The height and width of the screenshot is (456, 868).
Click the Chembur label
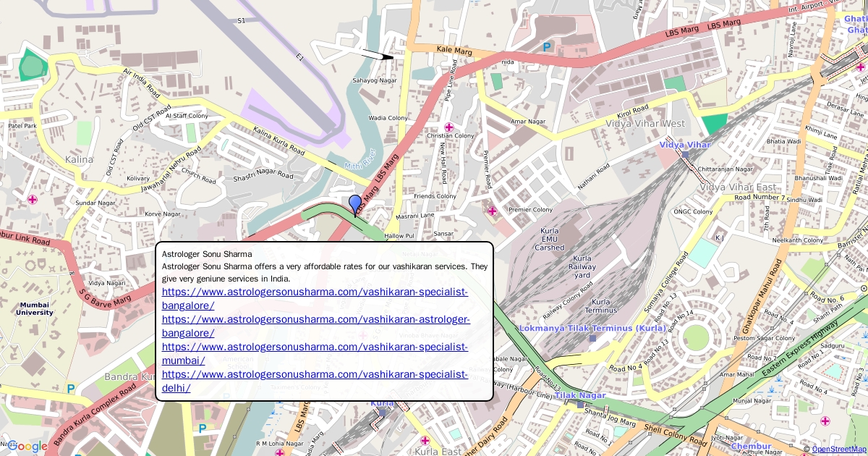(x=752, y=447)
